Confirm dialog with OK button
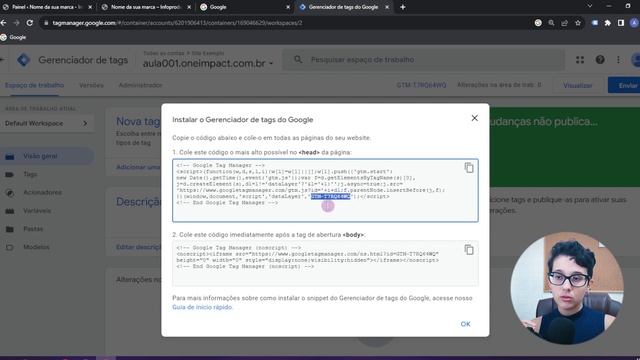 coord(465,324)
